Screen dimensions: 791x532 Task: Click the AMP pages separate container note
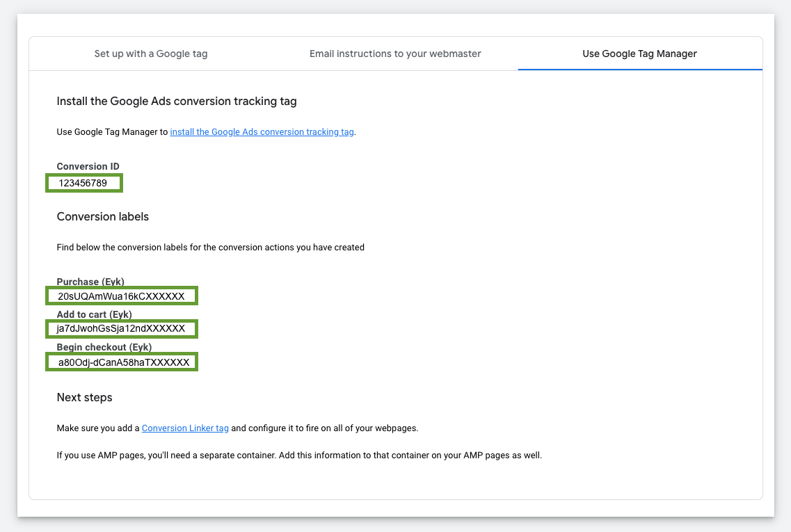point(299,456)
